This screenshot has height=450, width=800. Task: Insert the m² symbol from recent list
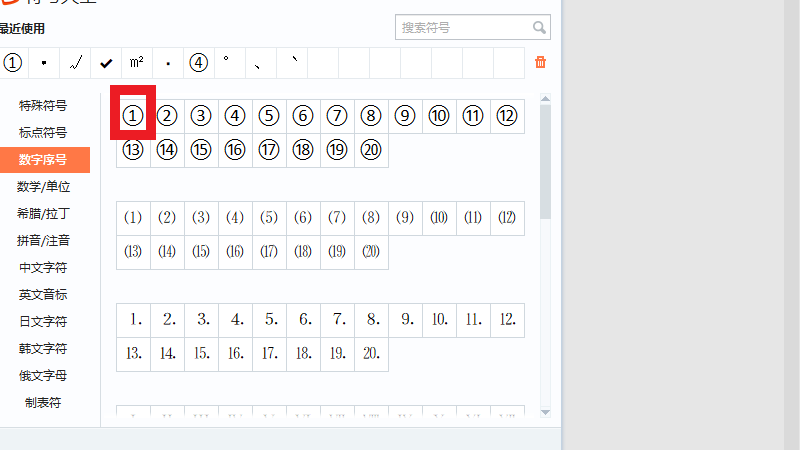(137, 63)
